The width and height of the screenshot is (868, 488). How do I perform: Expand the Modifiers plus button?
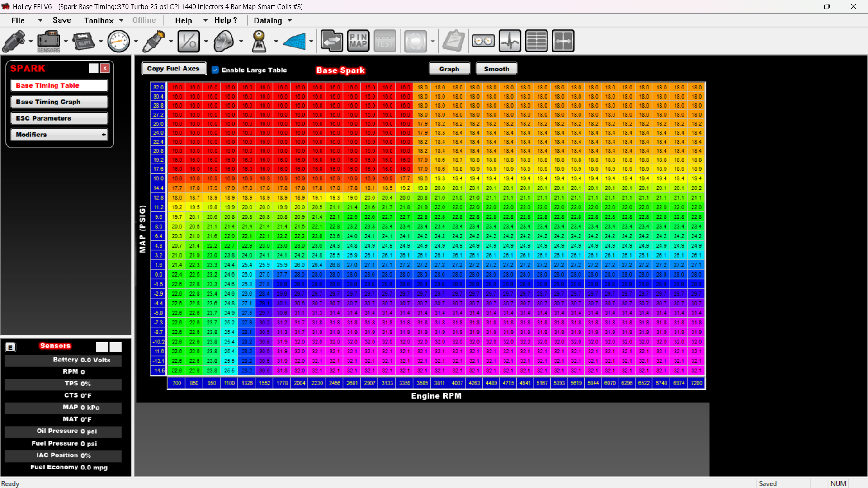pos(104,135)
